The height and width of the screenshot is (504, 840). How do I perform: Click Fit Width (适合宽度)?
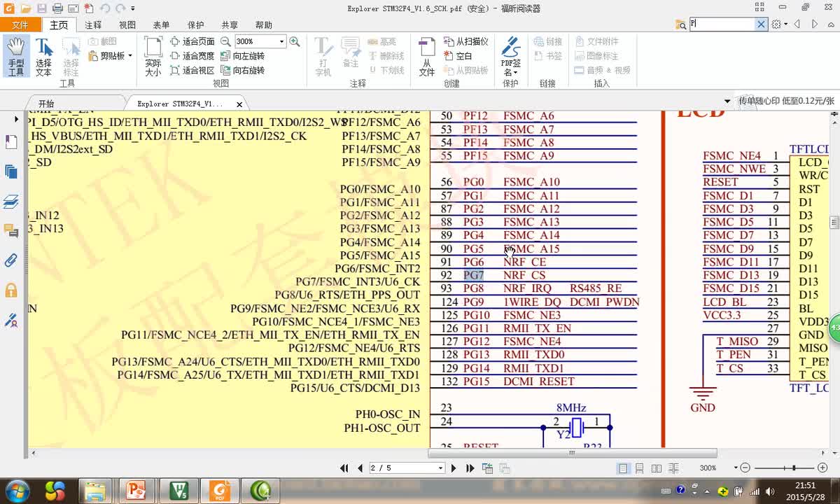[x=192, y=56]
